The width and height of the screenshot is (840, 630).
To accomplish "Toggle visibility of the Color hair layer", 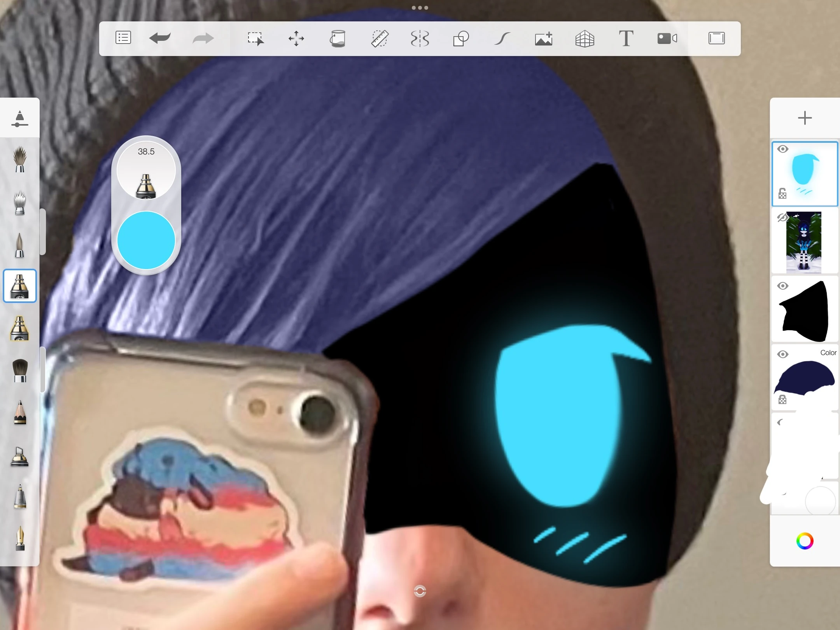I will click(x=782, y=354).
